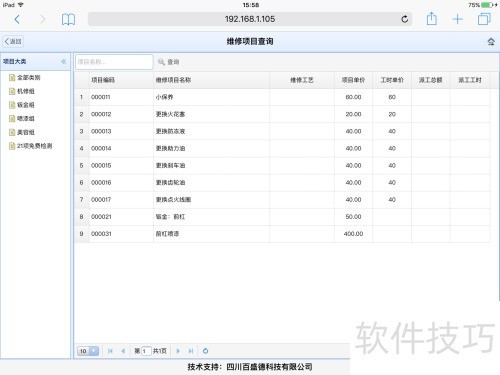The image size is (500, 375).
Task: Collapse the 项目大类 side panel
Action: 64,61
